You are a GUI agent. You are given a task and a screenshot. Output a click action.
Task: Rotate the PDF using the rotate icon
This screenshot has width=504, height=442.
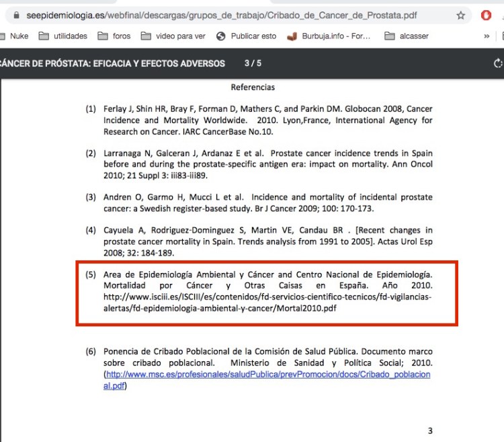(x=497, y=64)
